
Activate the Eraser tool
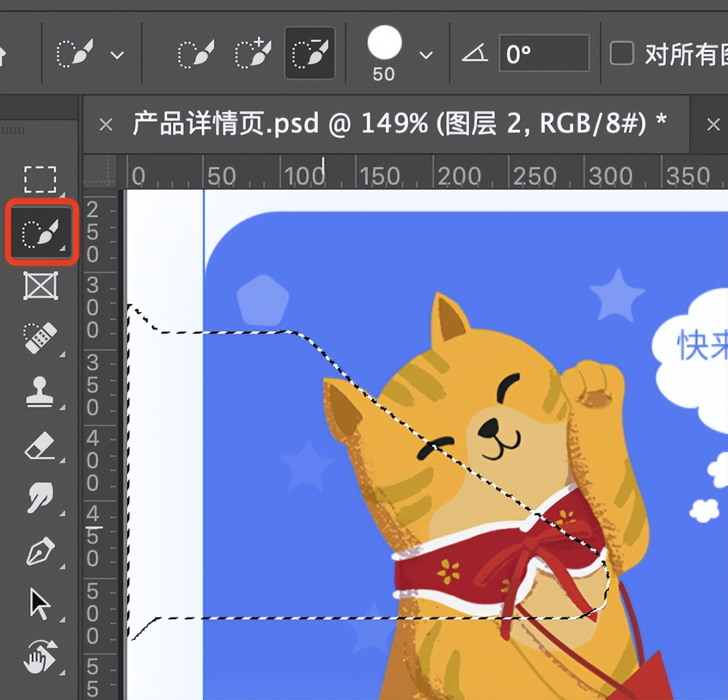click(39, 445)
